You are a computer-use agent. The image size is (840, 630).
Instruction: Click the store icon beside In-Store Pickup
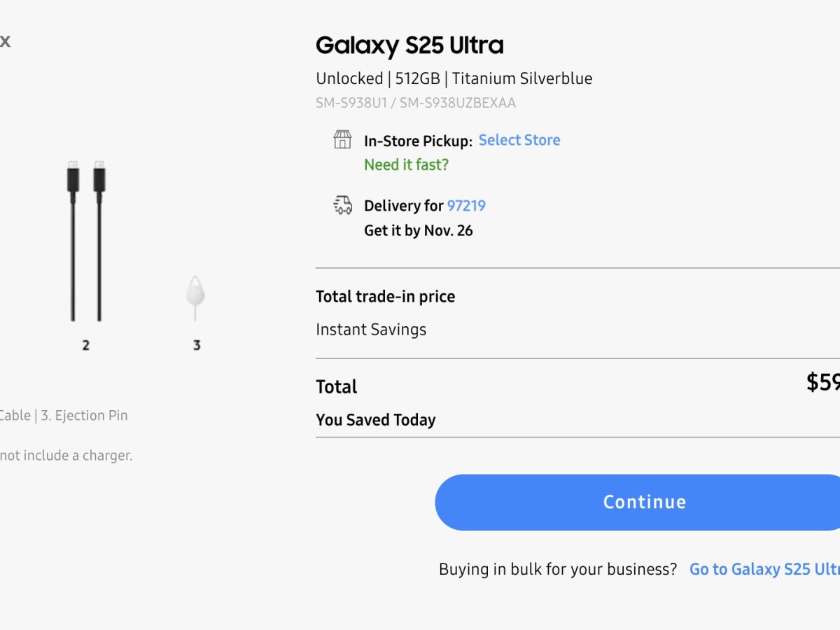click(342, 140)
